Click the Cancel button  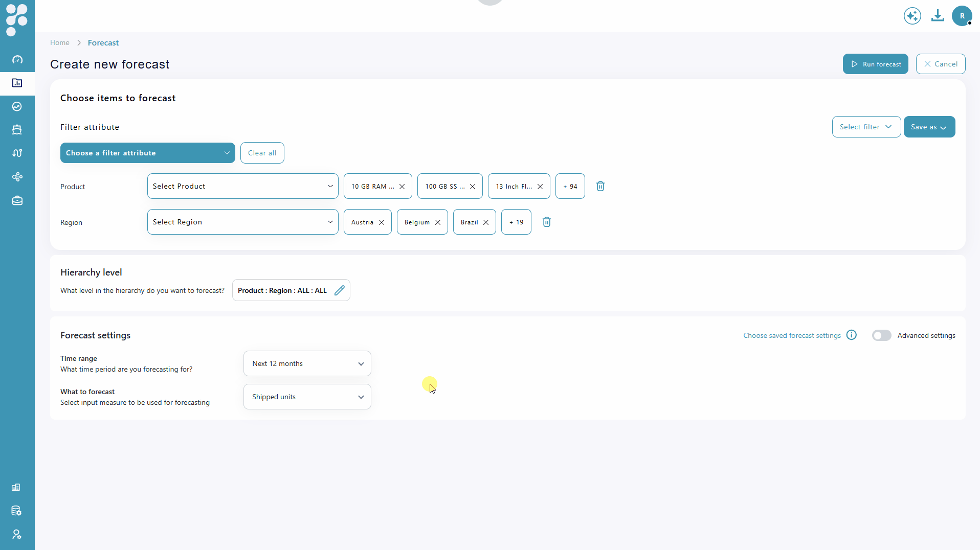pos(941,64)
